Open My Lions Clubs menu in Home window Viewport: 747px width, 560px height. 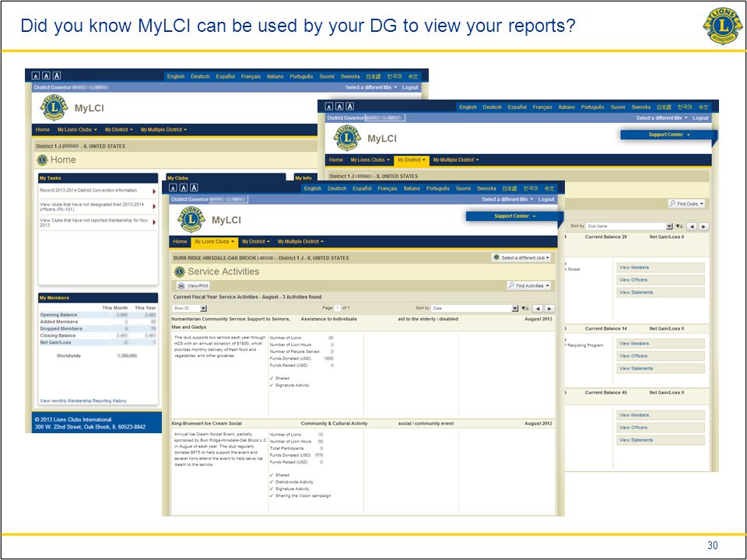pyautogui.click(x=77, y=130)
